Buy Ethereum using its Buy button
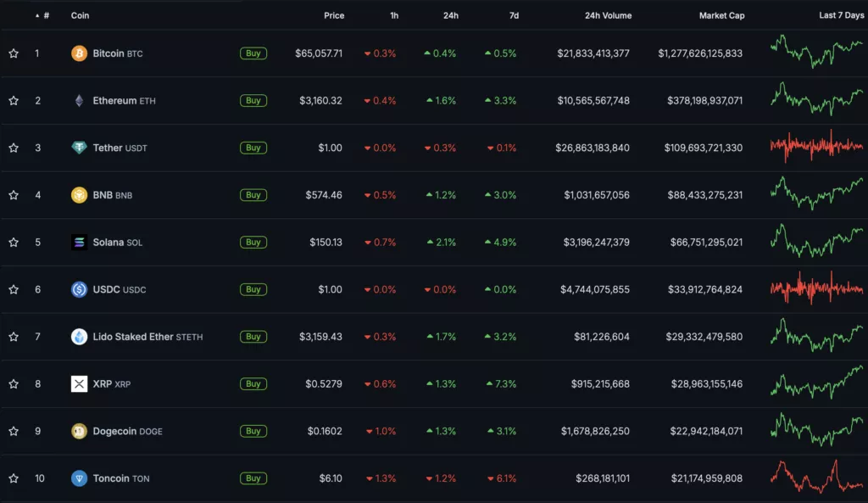This screenshot has width=868, height=503. point(253,100)
